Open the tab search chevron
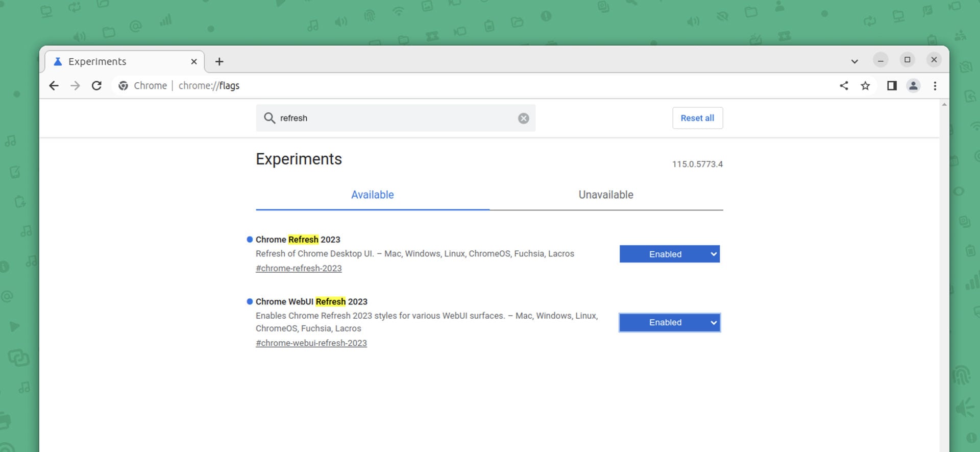 click(x=854, y=62)
